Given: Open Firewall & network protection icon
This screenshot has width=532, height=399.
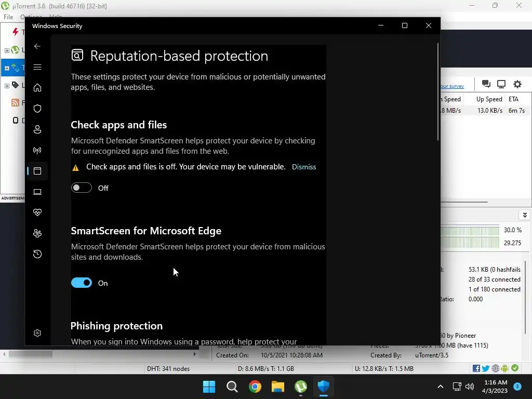Looking at the screenshot, I should coord(37,150).
